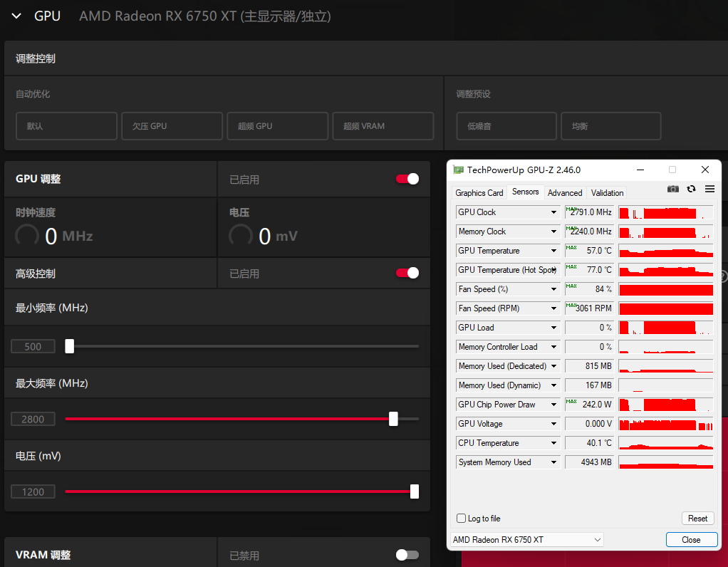This screenshot has width=728, height=567.
Task: Open the Memory Used (Dedicated) dropdown
Action: tap(554, 366)
